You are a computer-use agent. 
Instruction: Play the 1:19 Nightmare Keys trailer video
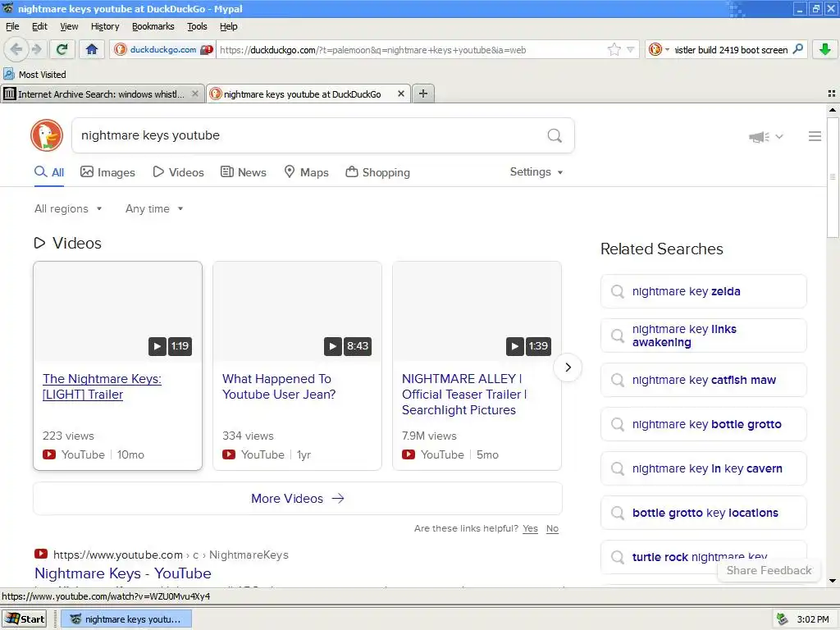[x=118, y=311]
